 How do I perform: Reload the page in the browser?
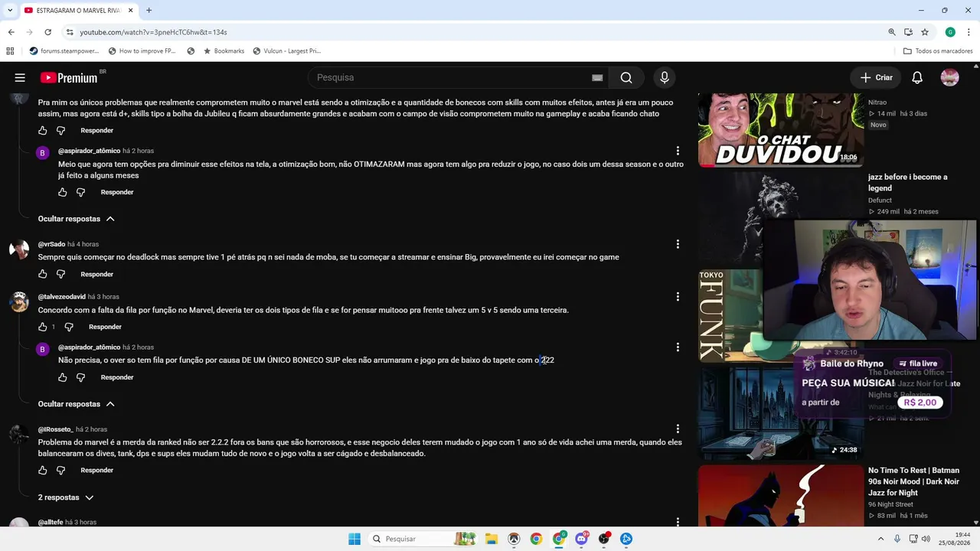47,32
